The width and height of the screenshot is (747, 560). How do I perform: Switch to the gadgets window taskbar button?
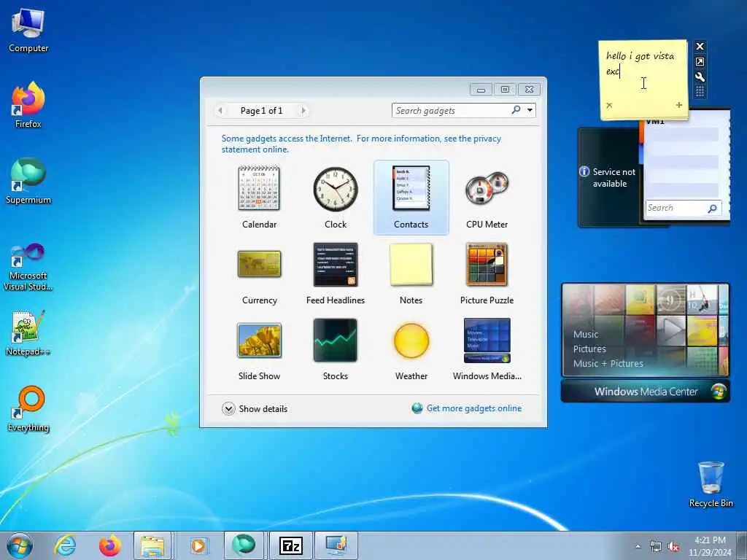click(x=336, y=545)
